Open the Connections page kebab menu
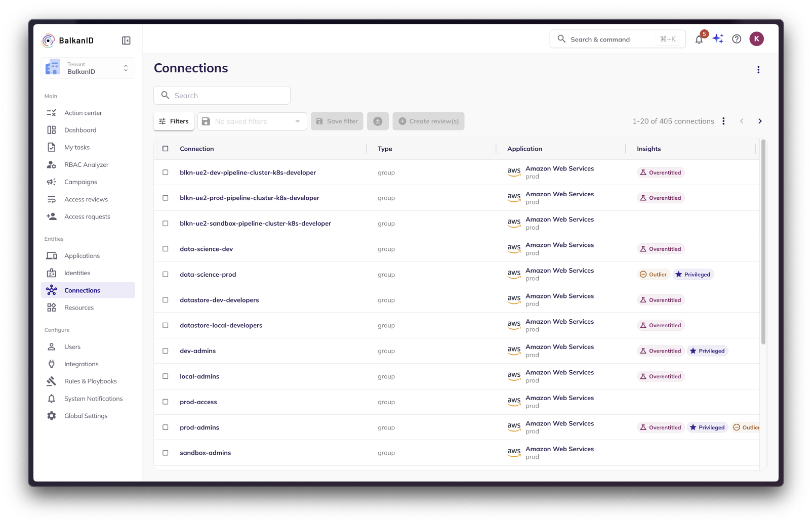812x524 pixels. click(758, 70)
